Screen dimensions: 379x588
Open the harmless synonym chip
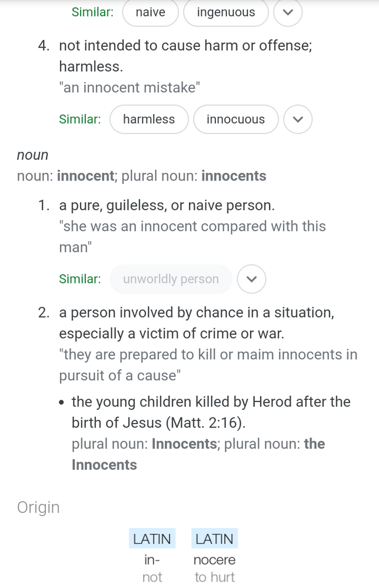coord(149,119)
